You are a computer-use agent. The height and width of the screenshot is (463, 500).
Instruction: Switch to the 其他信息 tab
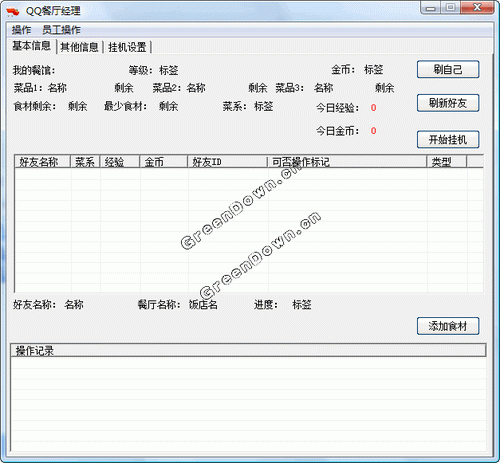[x=79, y=47]
